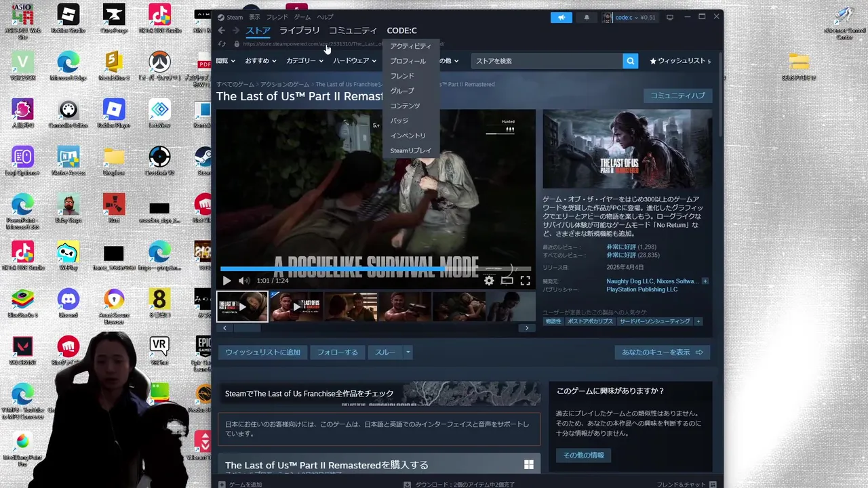Open the 表示 menu in Steam
The width and height of the screenshot is (868, 488).
coord(254,17)
